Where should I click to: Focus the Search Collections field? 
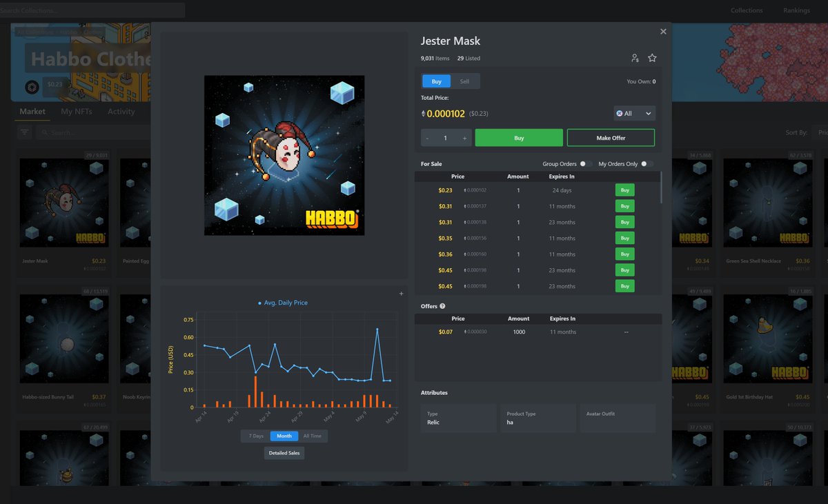tap(92, 10)
